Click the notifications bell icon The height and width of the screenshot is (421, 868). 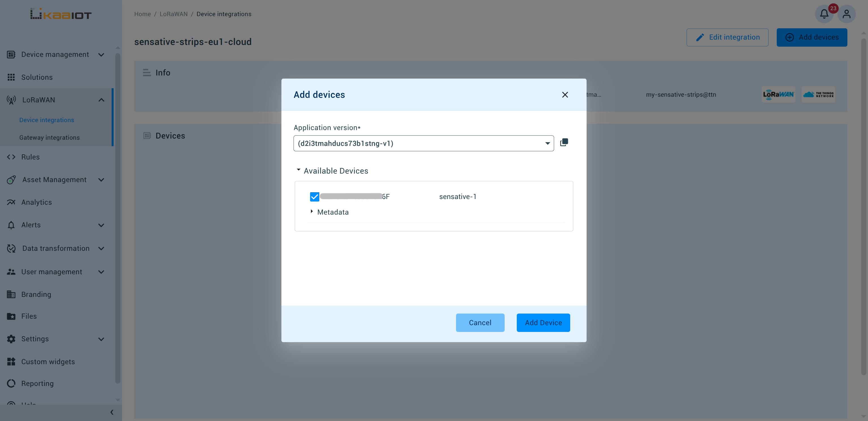[x=824, y=14]
